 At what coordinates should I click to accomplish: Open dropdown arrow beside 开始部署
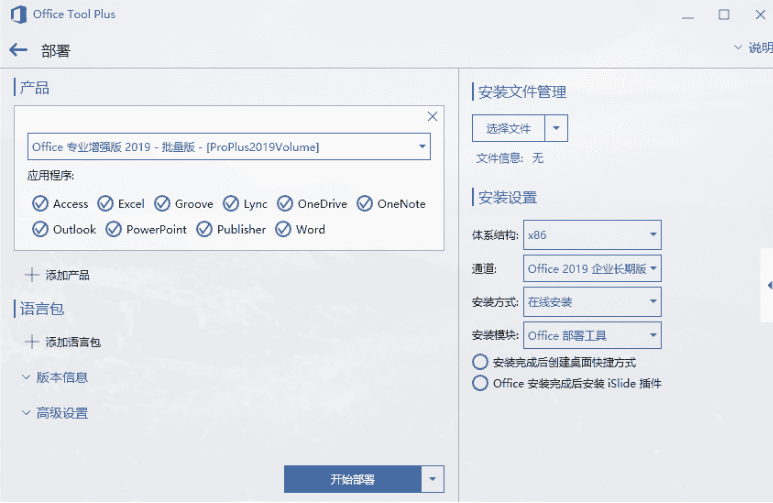click(x=432, y=479)
